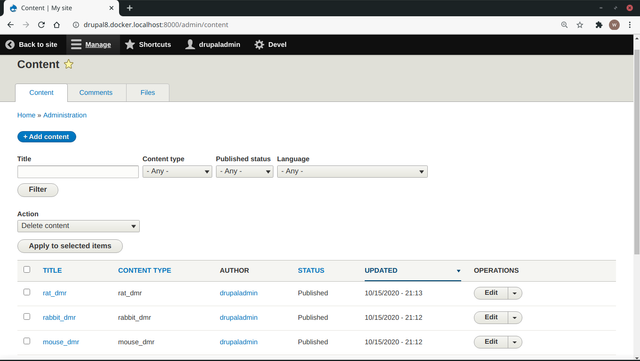Toggle the select-all checkbox in table header
The width and height of the screenshot is (640, 361).
coord(27,270)
